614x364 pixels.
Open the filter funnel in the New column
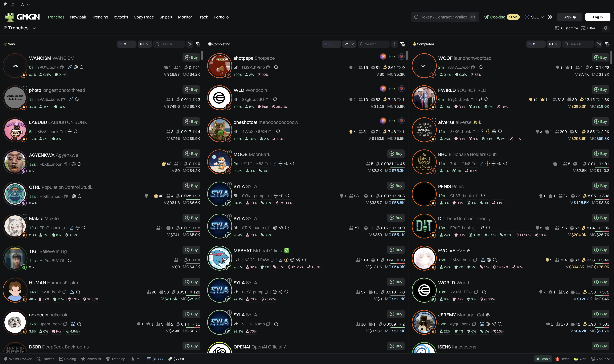(198, 44)
